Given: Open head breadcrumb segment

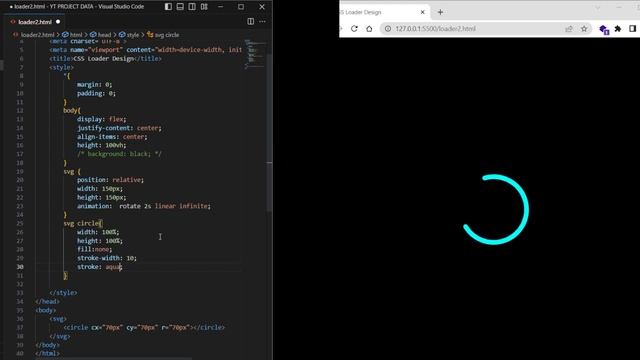Looking at the screenshot, I should (104, 35).
